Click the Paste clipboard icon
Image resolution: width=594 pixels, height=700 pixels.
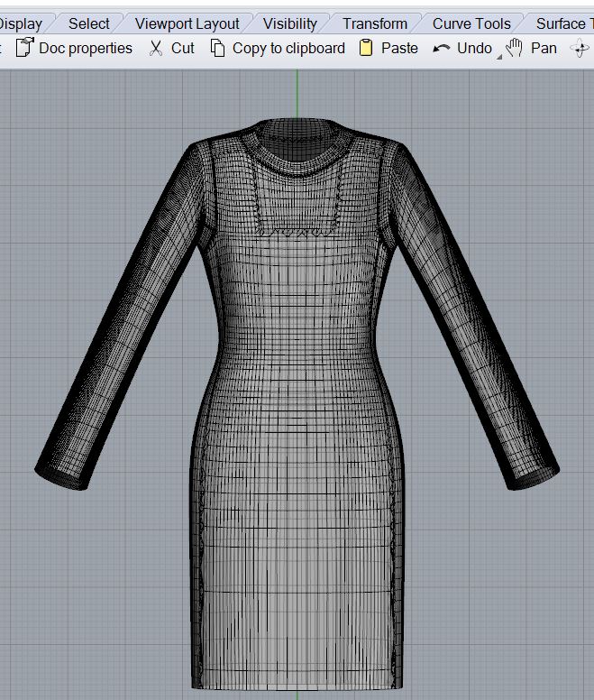[366, 48]
